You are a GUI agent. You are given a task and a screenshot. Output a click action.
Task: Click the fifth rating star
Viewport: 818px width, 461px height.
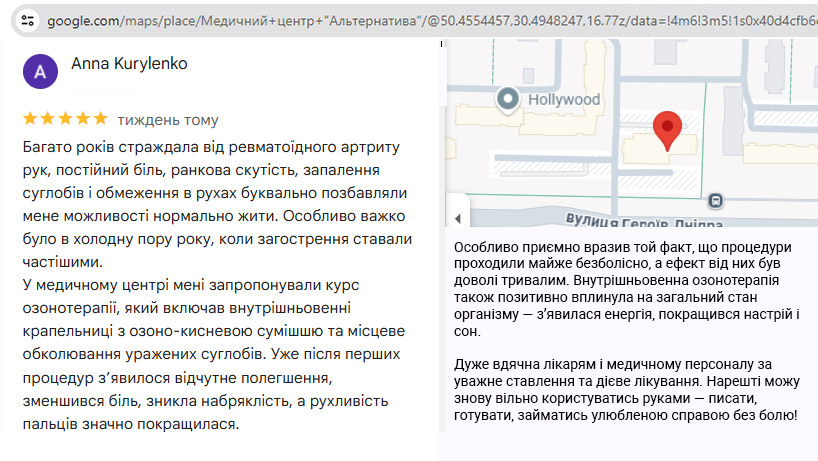coord(101,119)
